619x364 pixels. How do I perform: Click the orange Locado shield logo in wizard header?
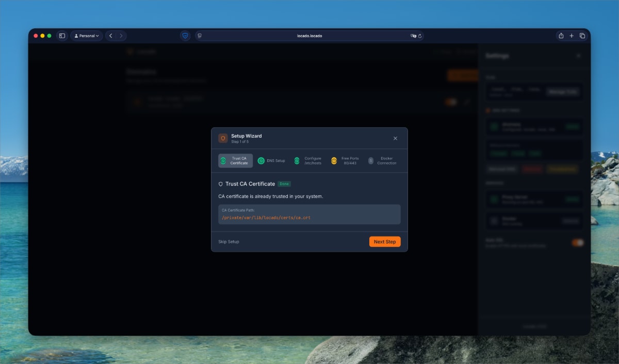[x=223, y=138]
